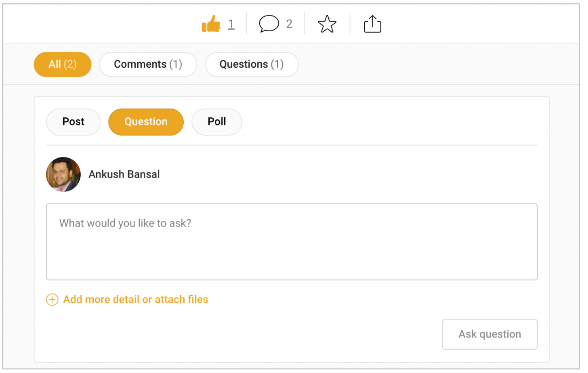Open Ankush Bansal's profile picture
This screenshot has width=588, height=373.
pyautogui.click(x=63, y=174)
